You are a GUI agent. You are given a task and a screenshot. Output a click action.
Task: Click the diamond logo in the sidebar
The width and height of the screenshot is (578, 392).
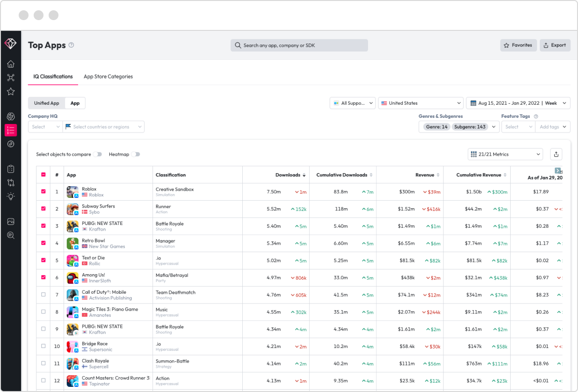10,44
